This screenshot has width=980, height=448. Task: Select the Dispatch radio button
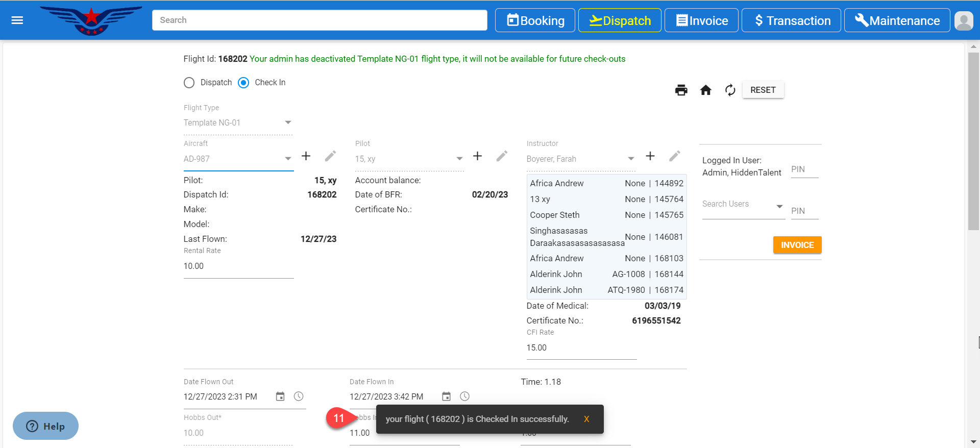[x=189, y=83]
